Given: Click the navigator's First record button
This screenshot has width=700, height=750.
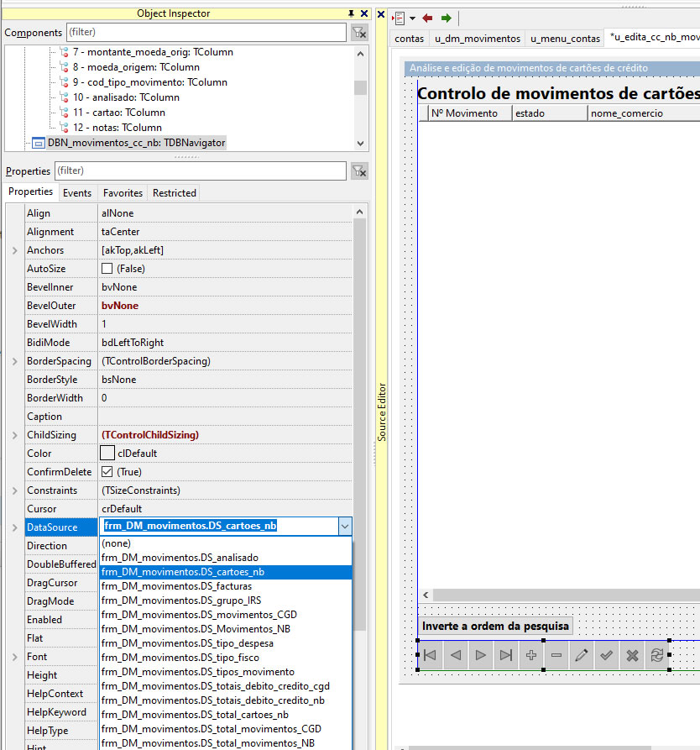Looking at the screenshot, I should (x=430, y=656).
